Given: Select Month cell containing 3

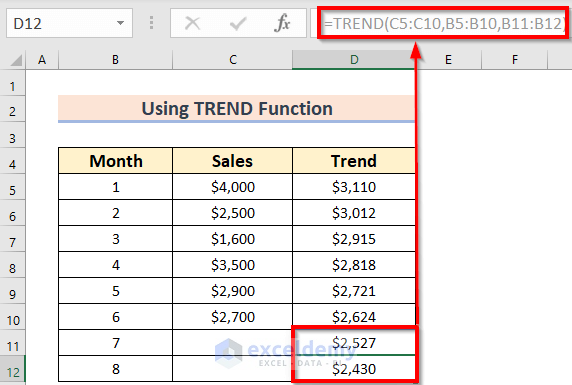Looking at the screenshot, I should [x=116, y=239].
